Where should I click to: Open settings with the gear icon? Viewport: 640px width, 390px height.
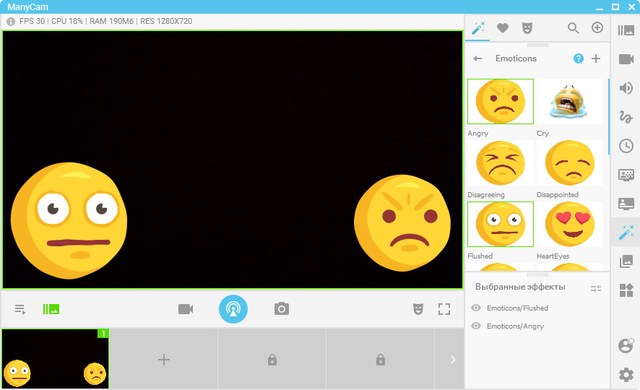[626, 374]
